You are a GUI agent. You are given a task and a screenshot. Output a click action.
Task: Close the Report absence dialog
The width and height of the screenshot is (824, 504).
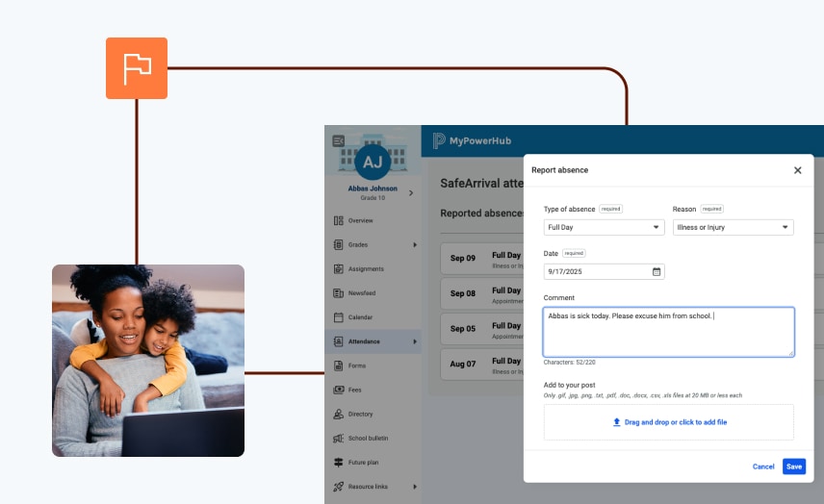point(798,170)
